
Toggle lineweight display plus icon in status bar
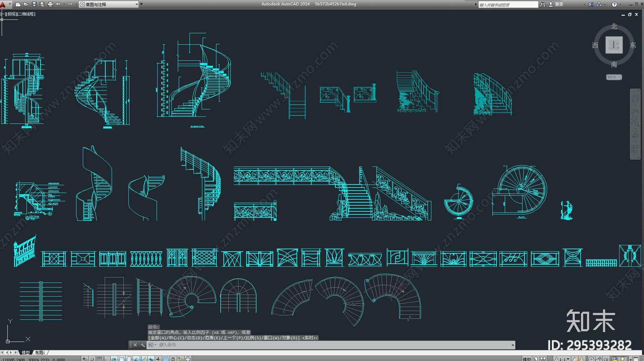pyautogui.click(x=158, y=359)
